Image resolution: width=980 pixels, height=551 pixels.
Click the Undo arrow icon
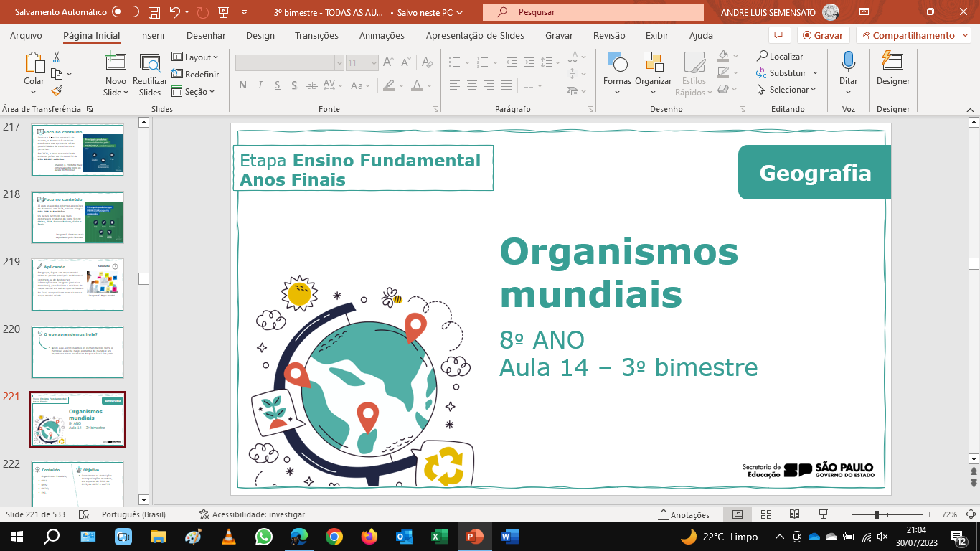pos(174,12)
